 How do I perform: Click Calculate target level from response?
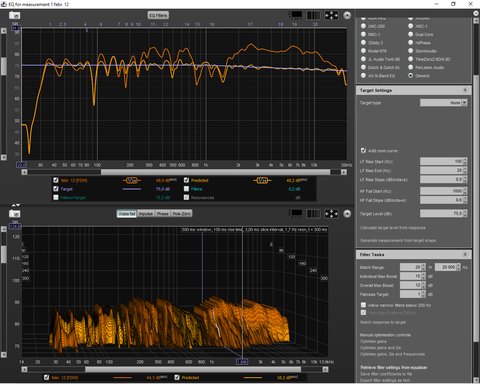tap(393, 228)
